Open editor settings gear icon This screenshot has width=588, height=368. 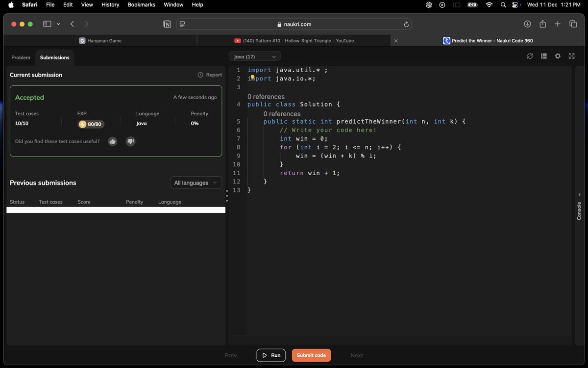[x=558, y=56]
